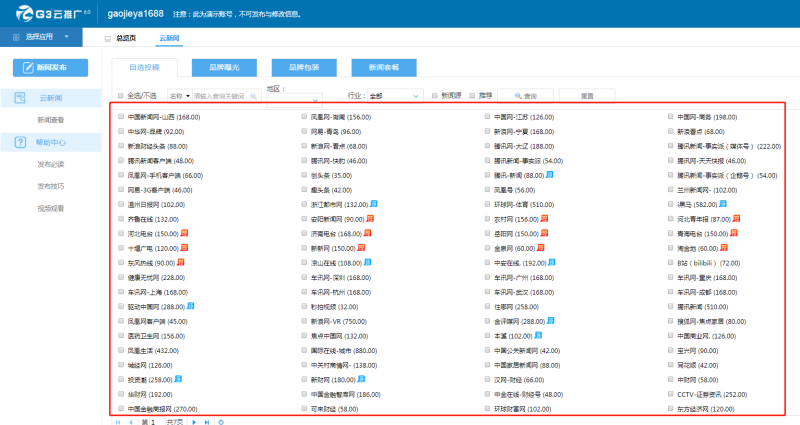Click 健康无忧网 (228.00) entry
The height and width of the screenshot is (425, 800).
point(156,278)
